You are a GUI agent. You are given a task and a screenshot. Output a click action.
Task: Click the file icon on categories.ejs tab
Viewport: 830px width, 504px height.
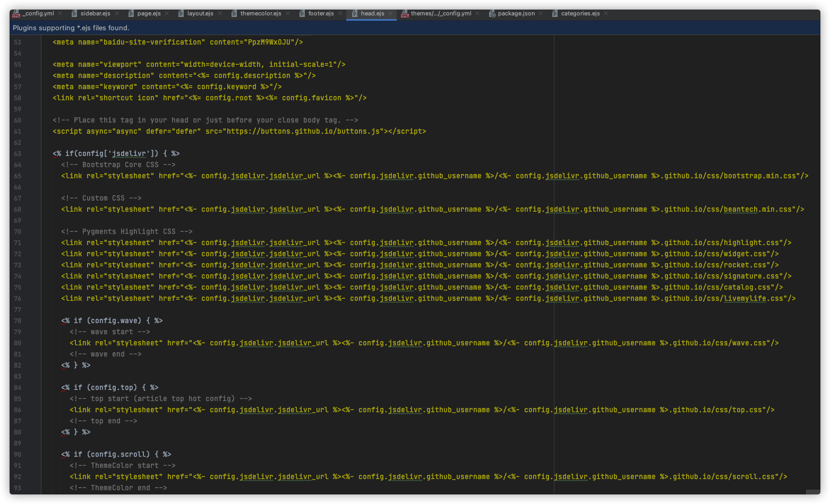[555, 14]
